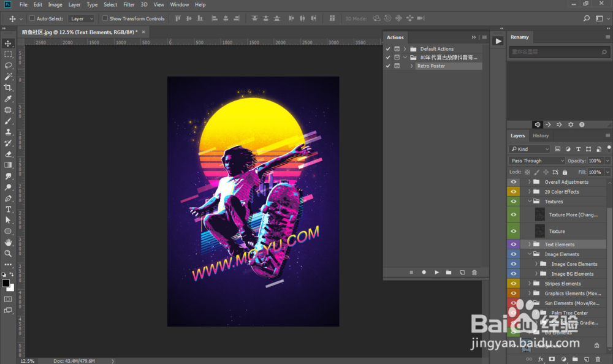Viewport: 613px width, 364px height.
Task: Select the Hand tool
Action: pyautogui.click(x=8, y=243)
